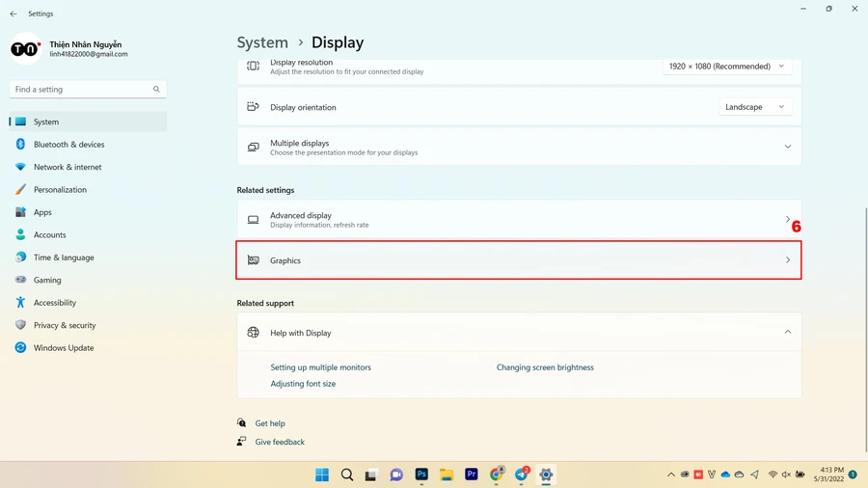Open the Graphics settings row
The height and width of the screenshot is (488, 868).
point(519,260)
